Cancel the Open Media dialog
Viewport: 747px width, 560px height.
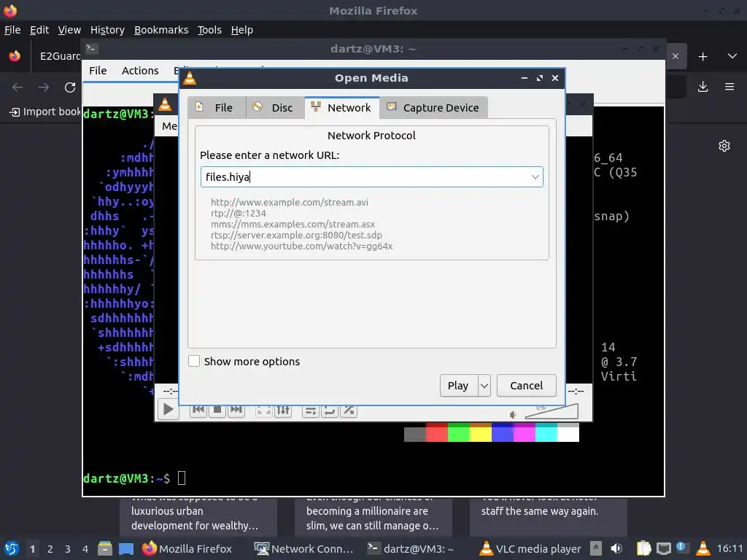coord(527,385)
